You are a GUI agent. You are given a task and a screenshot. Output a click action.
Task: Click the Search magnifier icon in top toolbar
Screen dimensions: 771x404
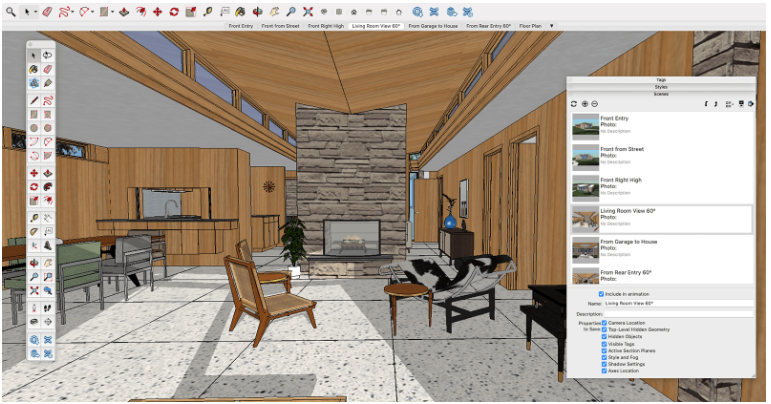[9, 11]
